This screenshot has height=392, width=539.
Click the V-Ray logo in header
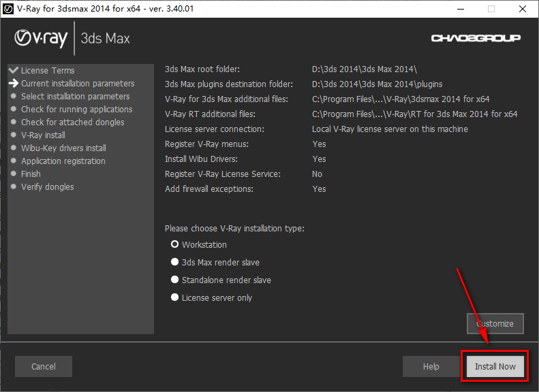[41, 38]
